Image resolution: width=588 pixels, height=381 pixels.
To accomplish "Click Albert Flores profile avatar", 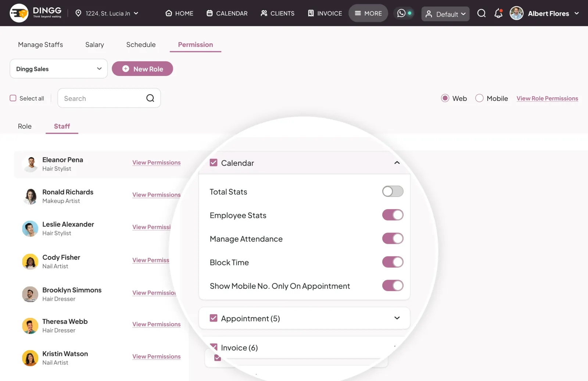I will 516,13.
